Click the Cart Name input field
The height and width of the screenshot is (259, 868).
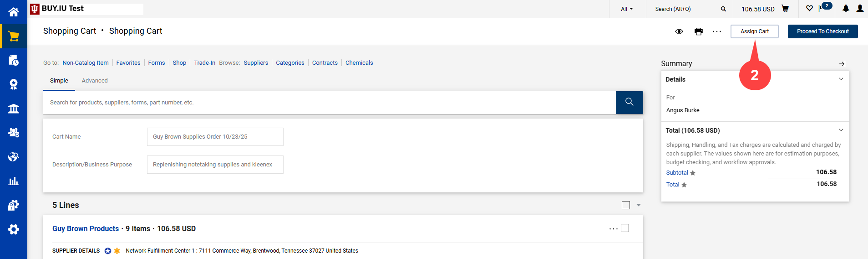click(215, 137)
